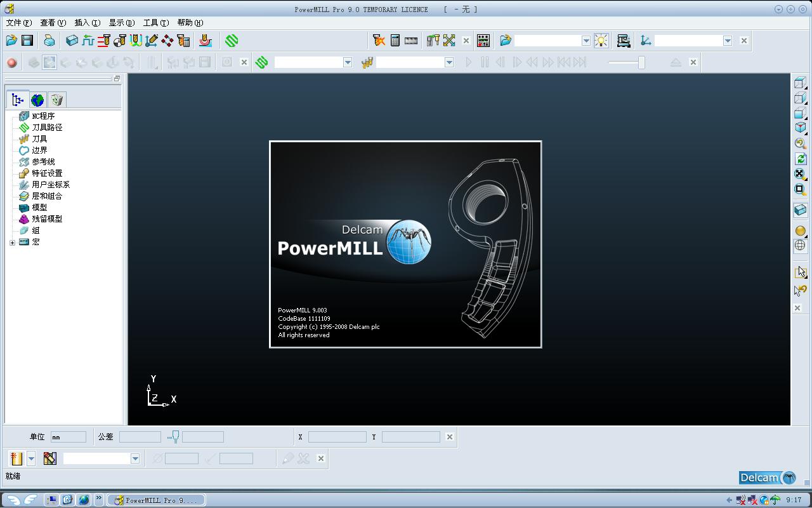Click the refresh view icon
This screenshot has width=812, height=508.
800,159
